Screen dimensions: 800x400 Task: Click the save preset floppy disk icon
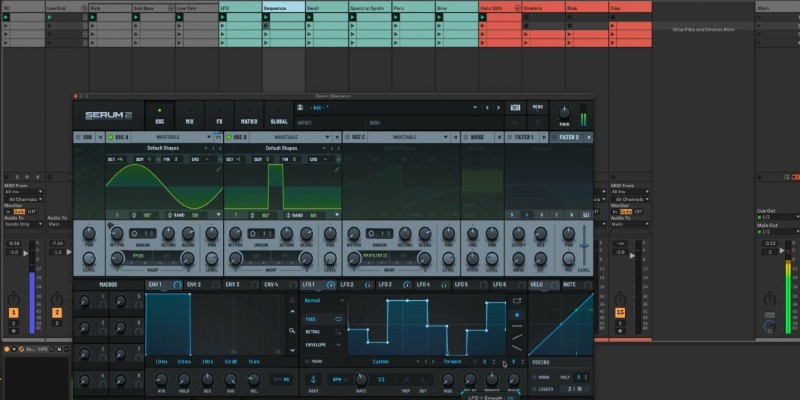[301, 108]
